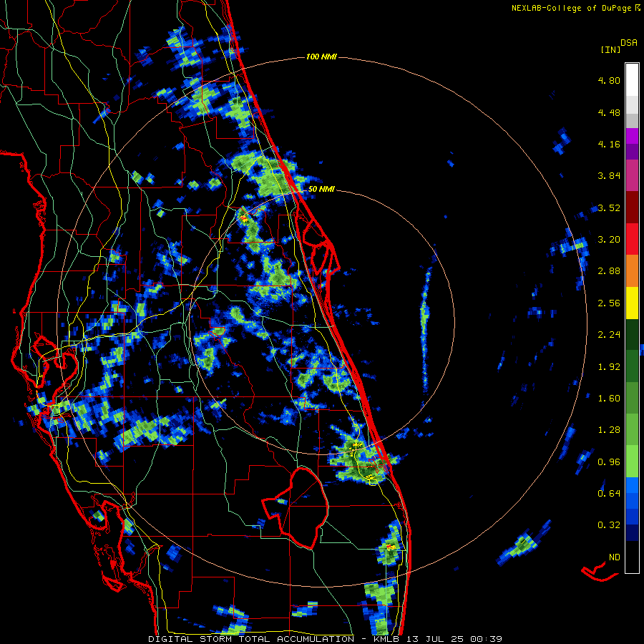Screen dimensions: 644x644
Task: Click the 1.92 scale value
Action: click(609, 367)
